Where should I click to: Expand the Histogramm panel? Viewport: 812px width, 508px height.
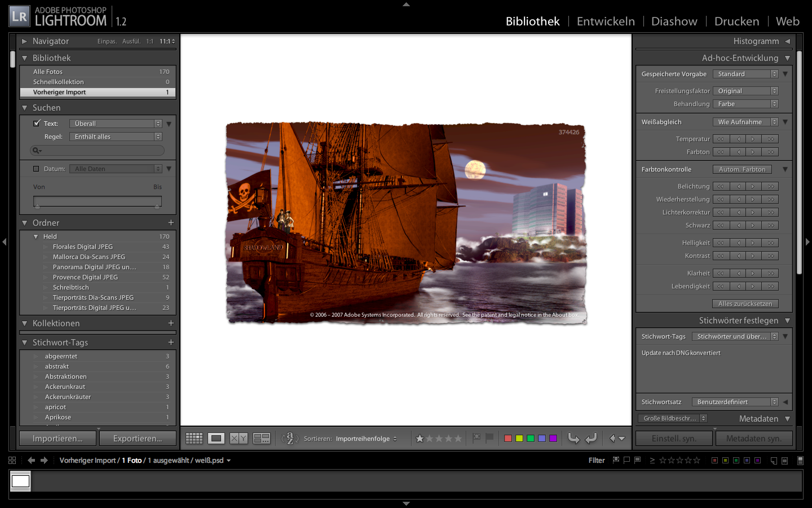[788, 41]
